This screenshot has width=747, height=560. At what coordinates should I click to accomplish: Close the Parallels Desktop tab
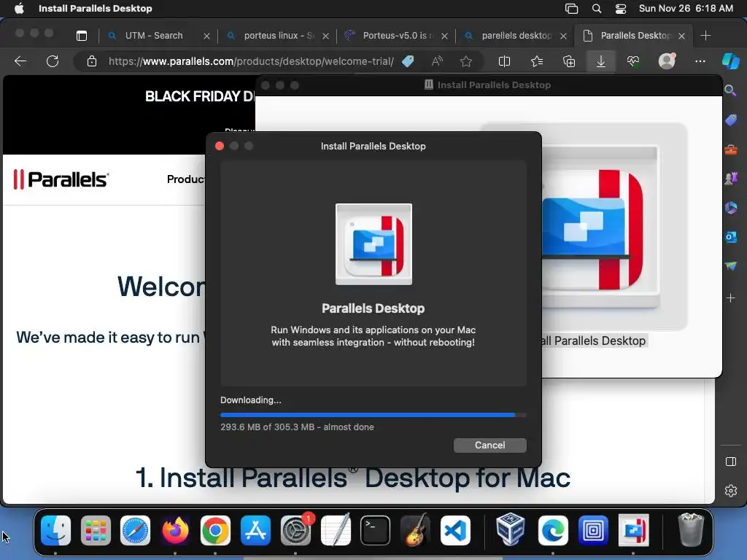pyautogui.click(x=682, y=36)
